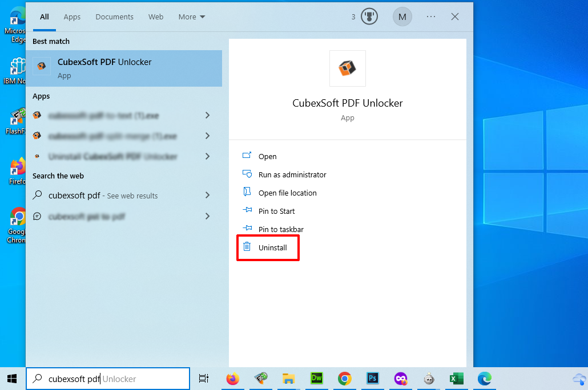This screenshot has height=390, width=588.
Task: Open Excel from the taskbar
Action: 456,379
